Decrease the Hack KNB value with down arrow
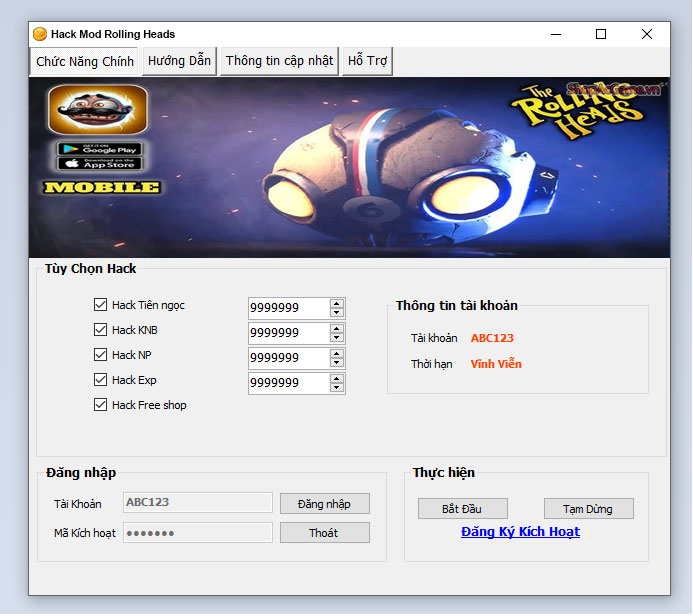Screen dimensions: 693x616 click(337, 338)
